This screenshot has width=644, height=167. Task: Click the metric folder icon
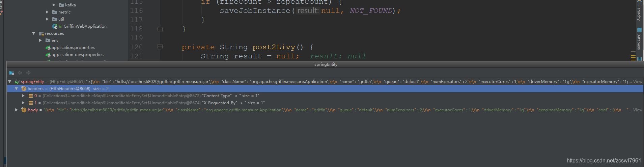click(x=55, y=12)
